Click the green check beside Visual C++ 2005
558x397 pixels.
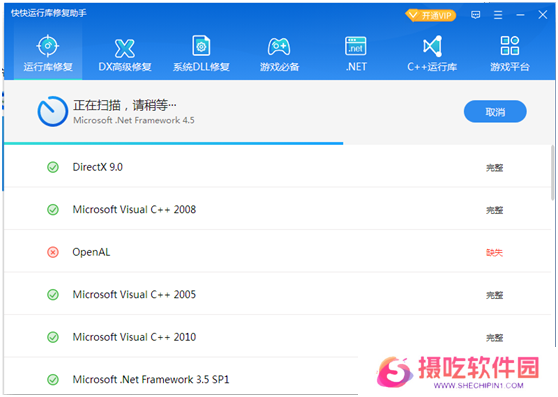(53, 295)
